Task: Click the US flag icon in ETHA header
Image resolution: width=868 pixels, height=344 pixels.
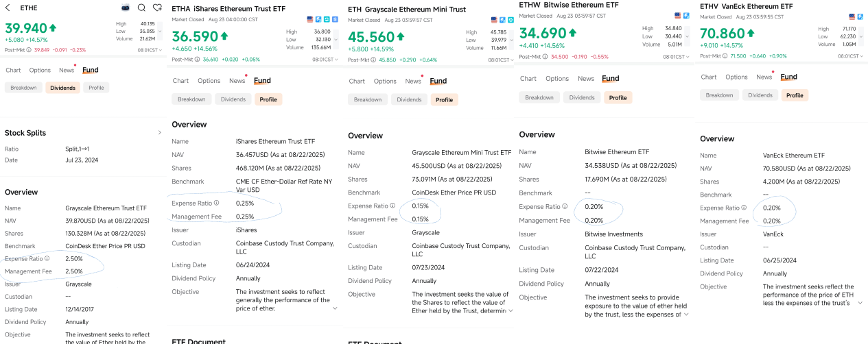Action: (x=310, y=19)
